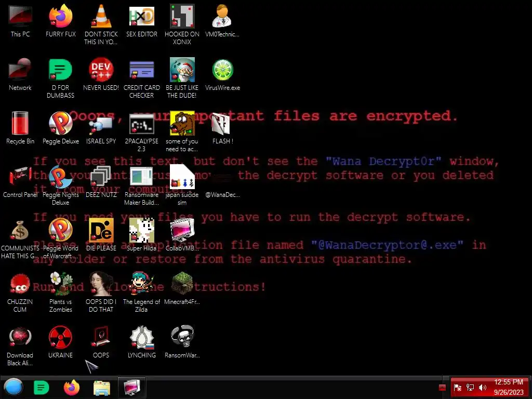Open the clock showing 12:55 PM
Image resolution: width=532 pixels, height=399 pixels.
[x=509, y=387]
